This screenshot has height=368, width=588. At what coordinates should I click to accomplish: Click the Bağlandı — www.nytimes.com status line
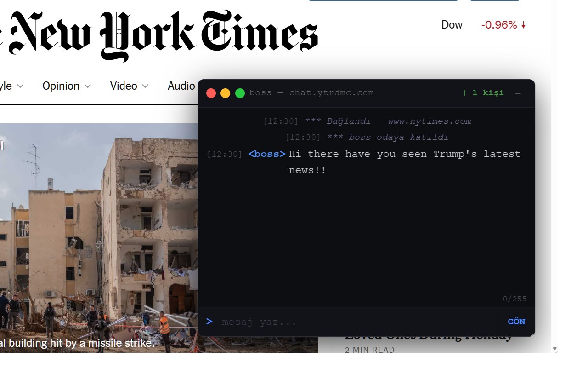(x=388, y=121)
